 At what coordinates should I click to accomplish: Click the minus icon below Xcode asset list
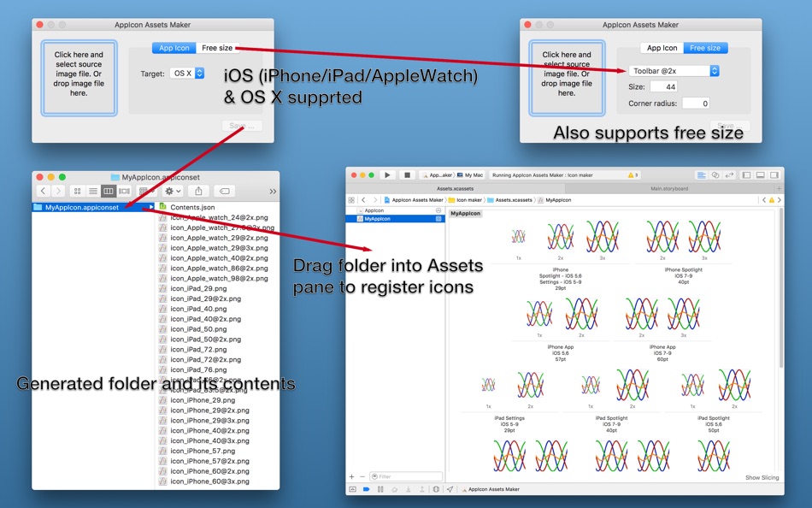[362, 476]
